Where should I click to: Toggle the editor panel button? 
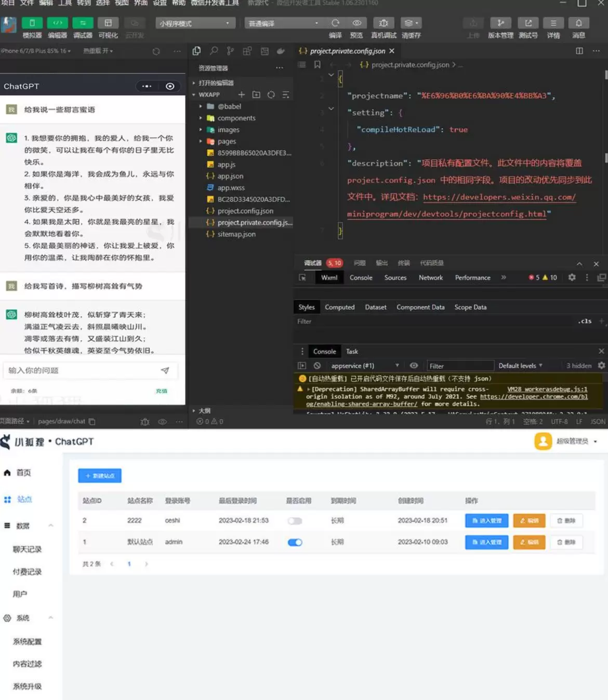click(x=57, y=23)
